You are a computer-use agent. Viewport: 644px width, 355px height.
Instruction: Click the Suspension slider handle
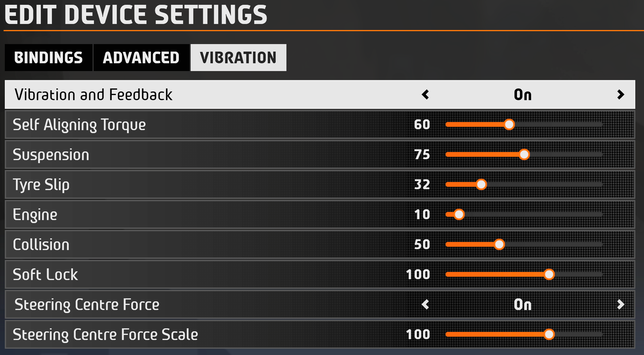(524, 154)
